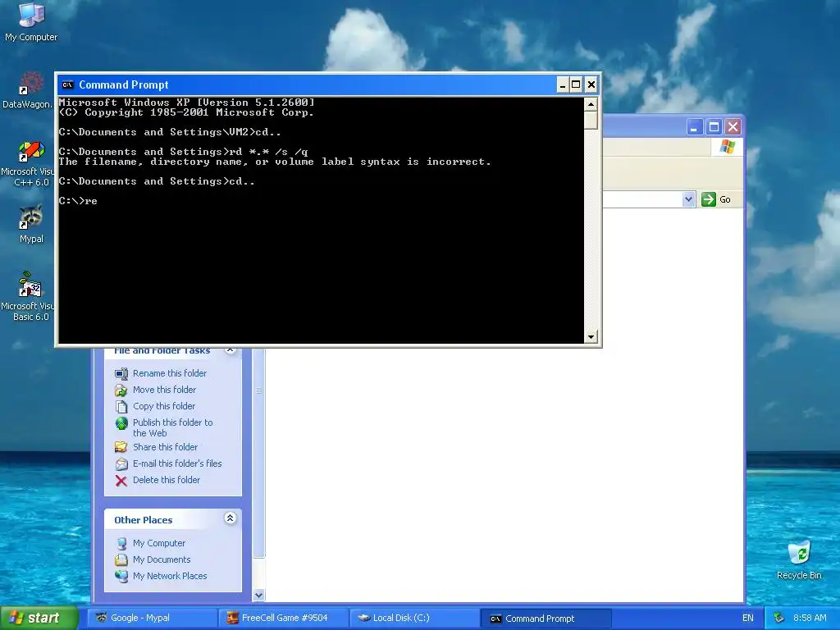Viewport: 840px width, 630px height.
Task: Open My Documents link in Other Places
Action: pyautogui.click(x=162, y=559)
